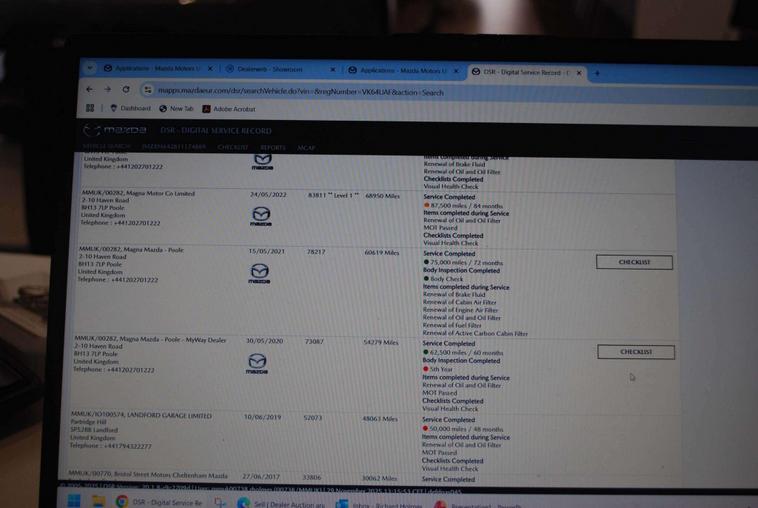Open the Checklist menu item

point(233,147)
